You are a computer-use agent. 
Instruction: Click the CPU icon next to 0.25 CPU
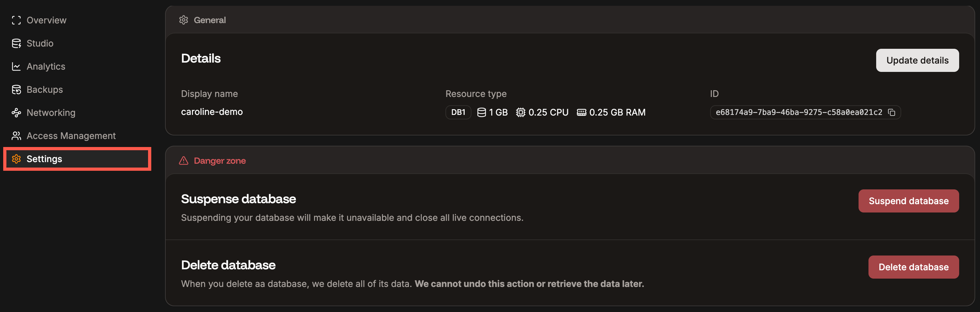click(x=520, y=112)
